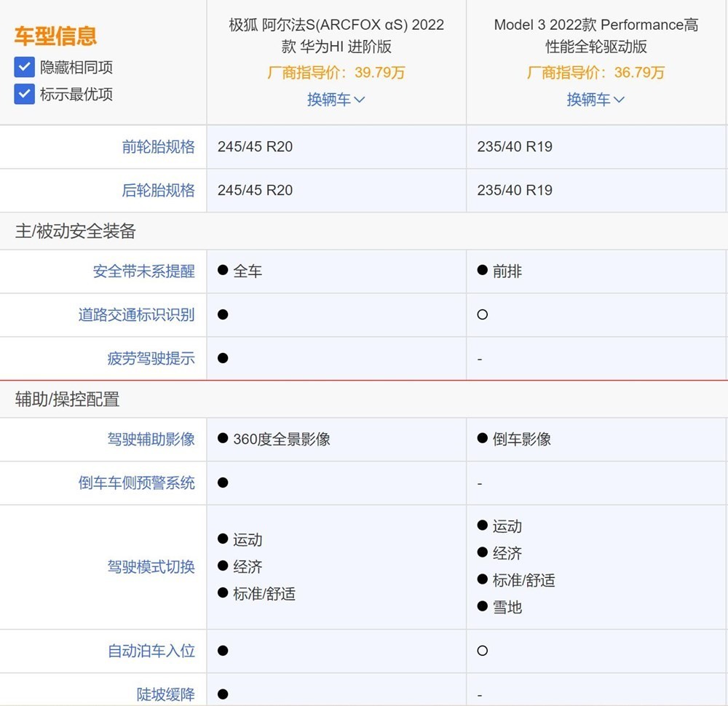Open 换辆车 dropdown for ARCFOX αS
This screenshot has height=706, width=728.
(x=336, y=100)
